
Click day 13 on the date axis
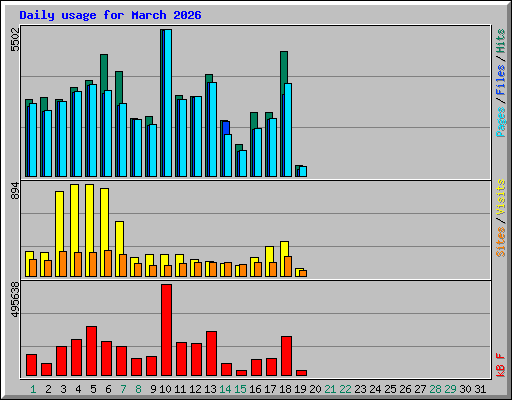point(210,389)
